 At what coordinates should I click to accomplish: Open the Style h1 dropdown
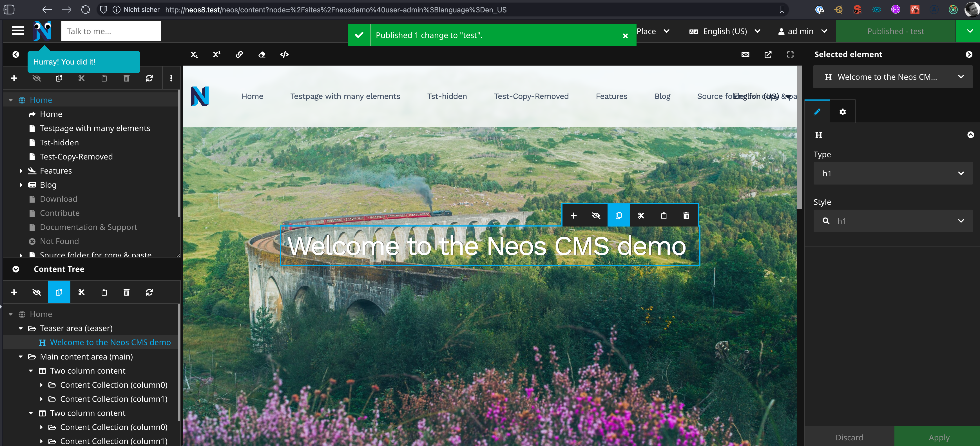[893, 221]
